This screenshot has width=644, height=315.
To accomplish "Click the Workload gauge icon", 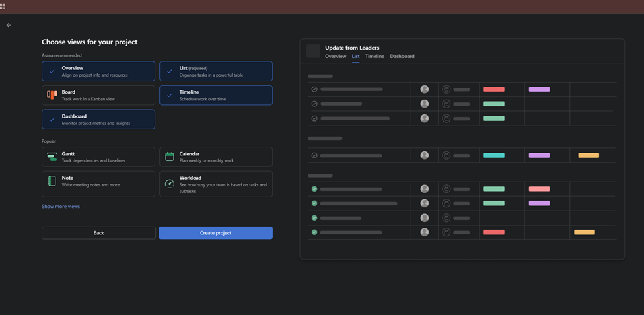I will [x=170, y=184].
